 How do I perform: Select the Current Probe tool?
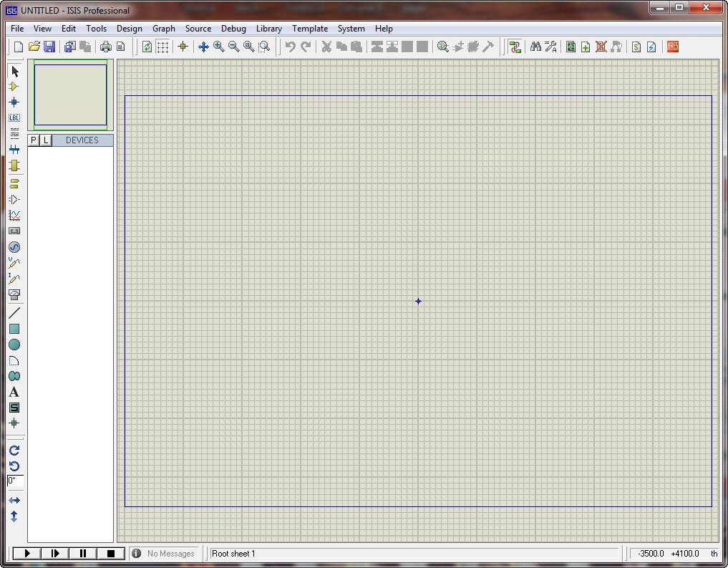[x=14, y=279]
